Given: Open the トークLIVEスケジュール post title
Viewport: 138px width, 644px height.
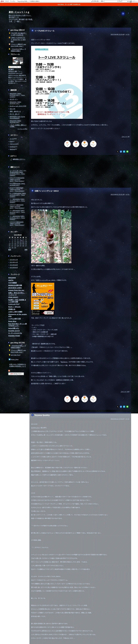Looking at the screenshot, I should (x=44, y=31).
